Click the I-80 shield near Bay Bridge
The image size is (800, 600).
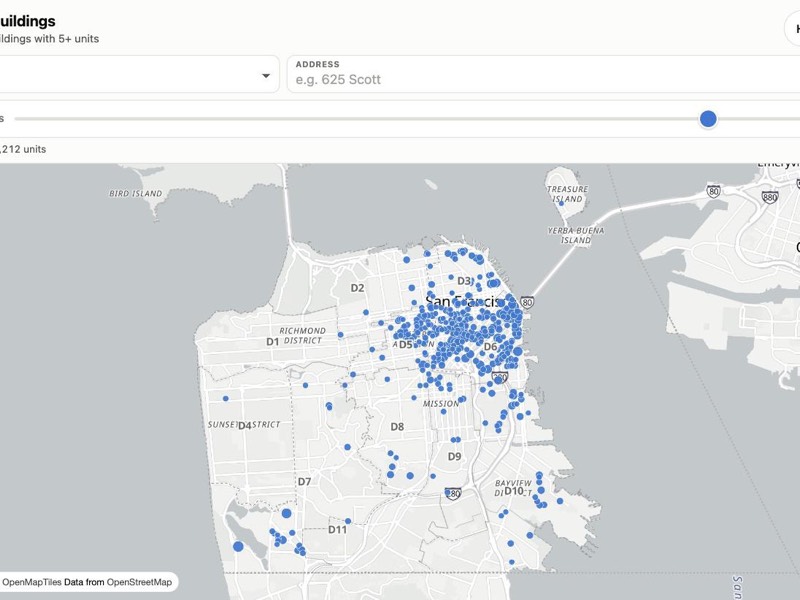(x=527, y=302)
